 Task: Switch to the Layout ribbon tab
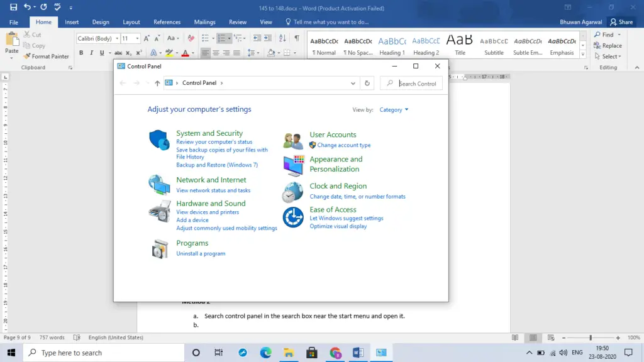pyautogui.click(x=131, y=22)
